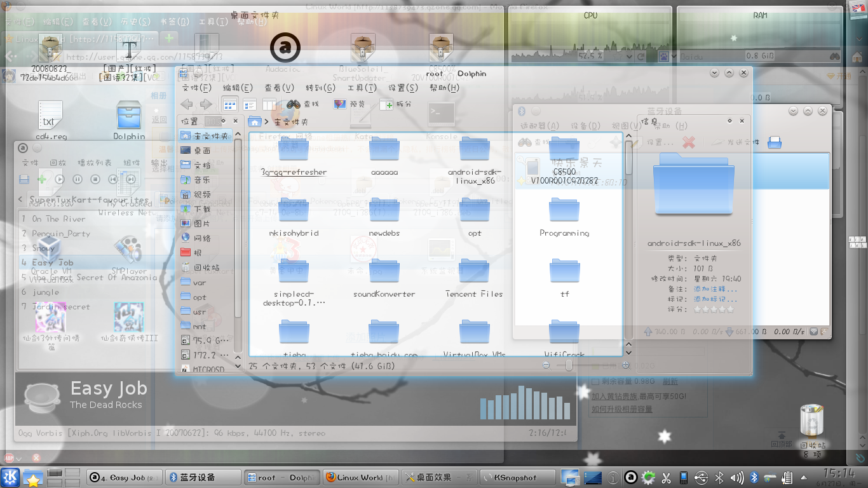Click the 拆分 split view button in Dolphin
868x488 pixels.
396,104
